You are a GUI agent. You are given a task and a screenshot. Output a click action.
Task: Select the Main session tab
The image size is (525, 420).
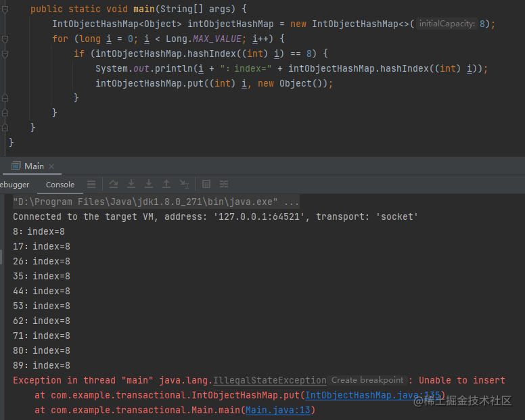[34, 166]
